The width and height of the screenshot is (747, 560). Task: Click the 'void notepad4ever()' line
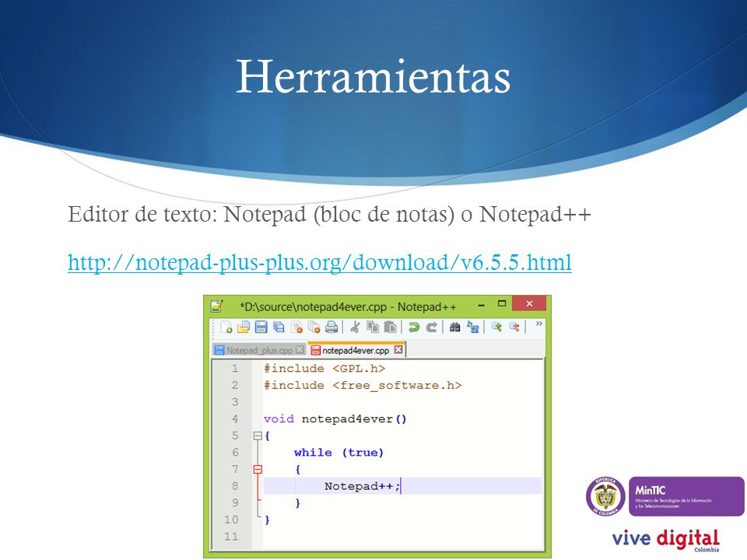[335, 419]
